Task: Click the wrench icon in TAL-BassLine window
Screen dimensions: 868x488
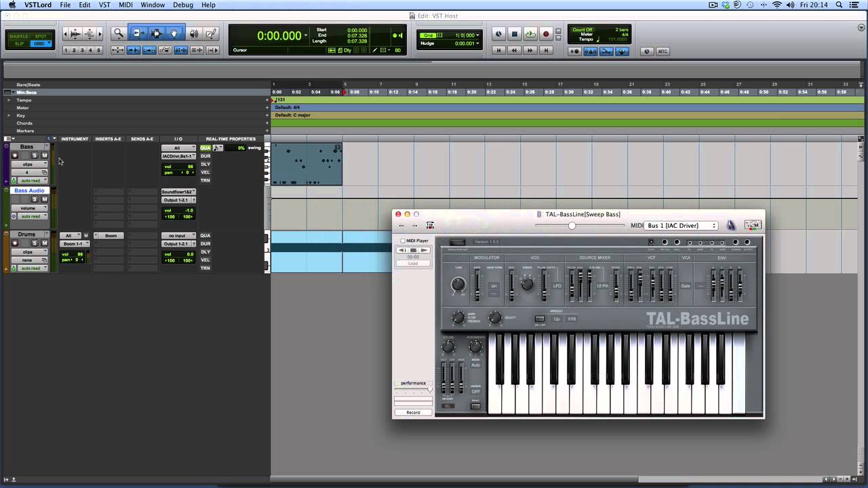Action: tap(731, 225)
